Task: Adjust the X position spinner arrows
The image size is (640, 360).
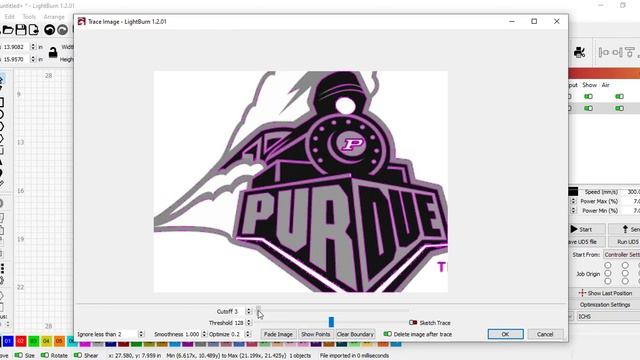Action: (x=33, y=47)
